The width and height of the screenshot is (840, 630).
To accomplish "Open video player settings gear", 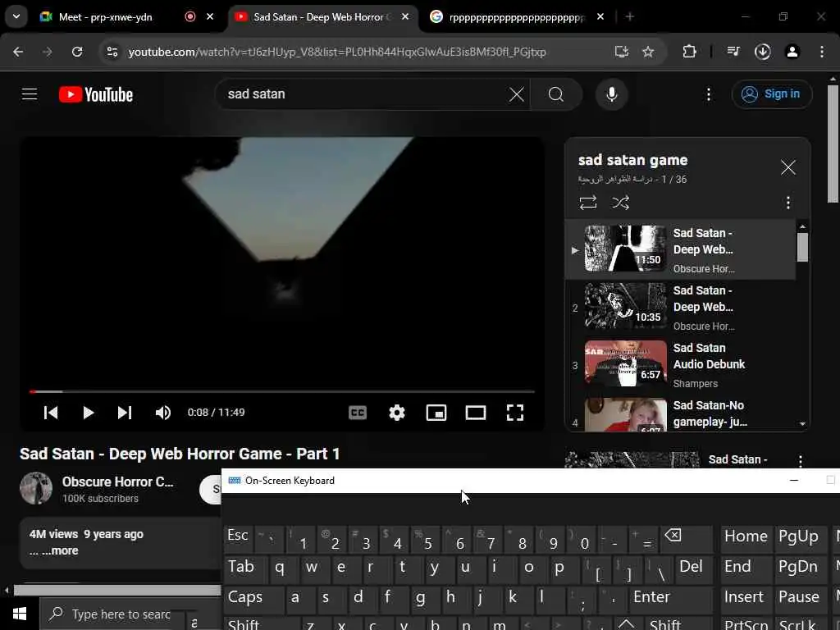I will (x=397, y=413).
